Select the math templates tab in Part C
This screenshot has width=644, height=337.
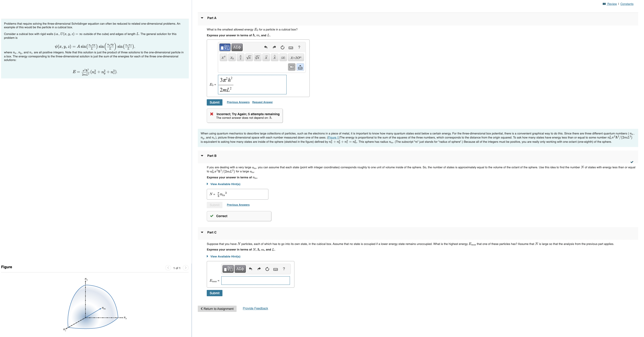[228, 269]
